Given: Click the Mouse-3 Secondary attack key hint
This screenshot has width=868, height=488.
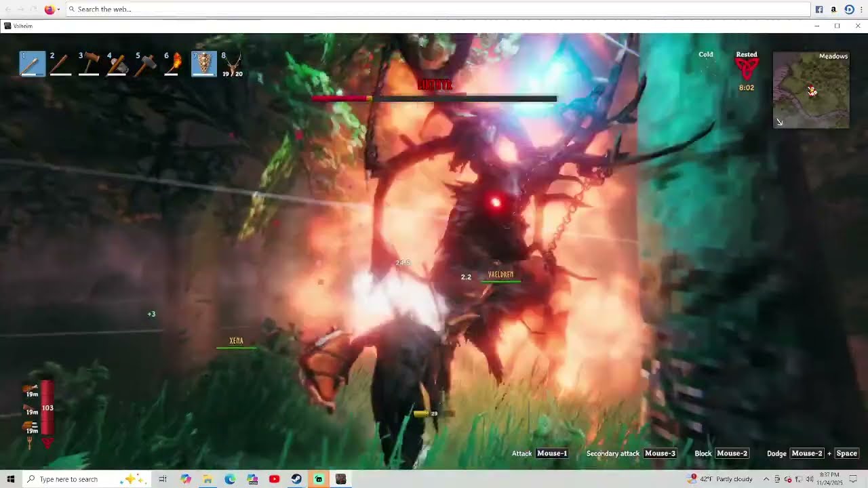Looking at the screenshot, I should [660, 453].
